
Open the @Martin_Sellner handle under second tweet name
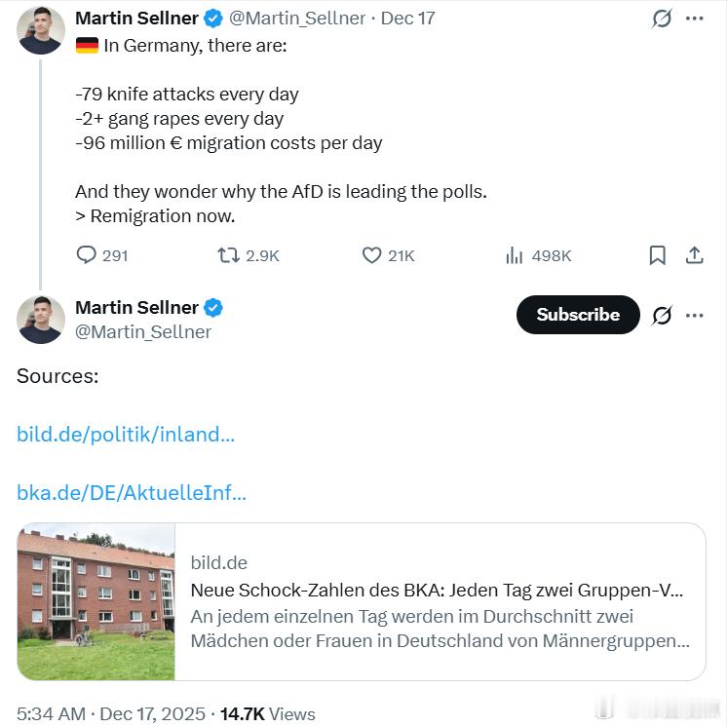point(143,332)
